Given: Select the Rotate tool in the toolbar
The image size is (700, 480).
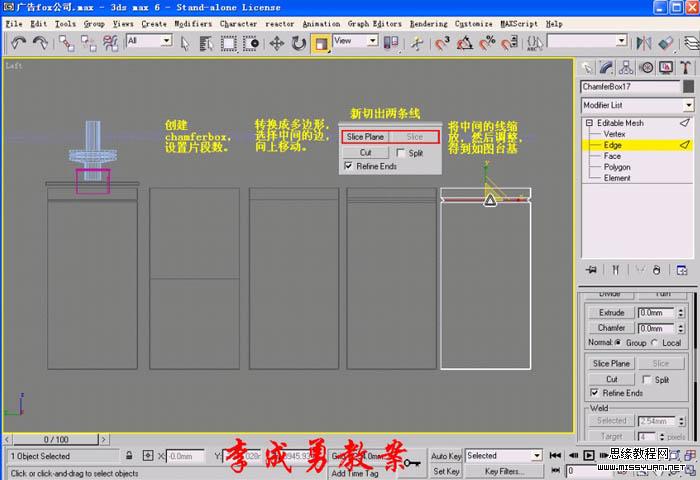Looking at the screenshot, I should click(x=298, y=42).
